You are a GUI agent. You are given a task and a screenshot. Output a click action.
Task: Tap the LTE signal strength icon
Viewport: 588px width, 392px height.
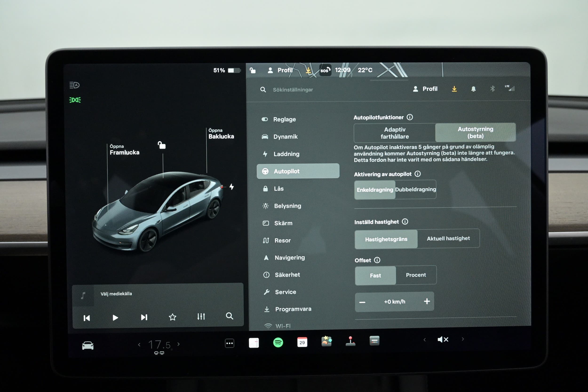coord(510,88)
